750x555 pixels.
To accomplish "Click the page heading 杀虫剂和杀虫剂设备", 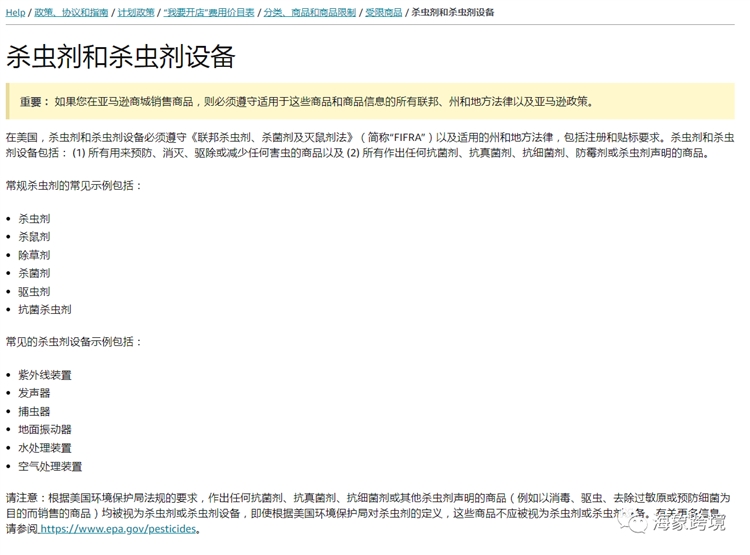I will [x=121, y=56].
